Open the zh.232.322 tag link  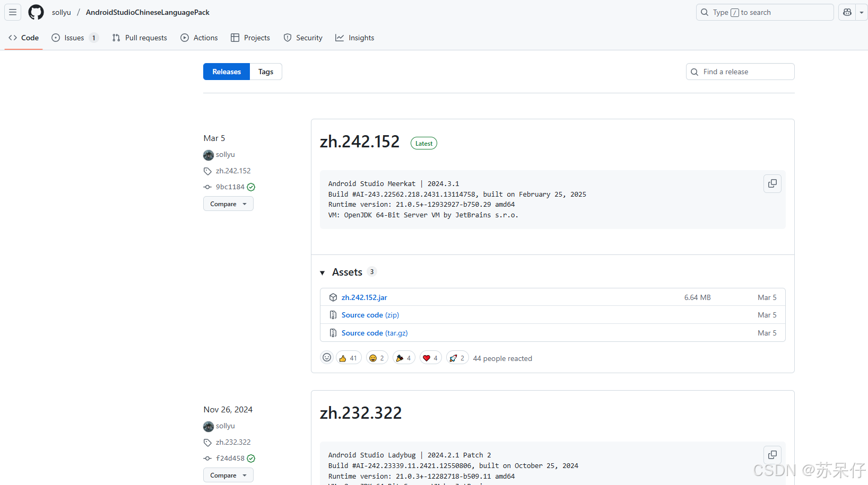click(233, 442)
